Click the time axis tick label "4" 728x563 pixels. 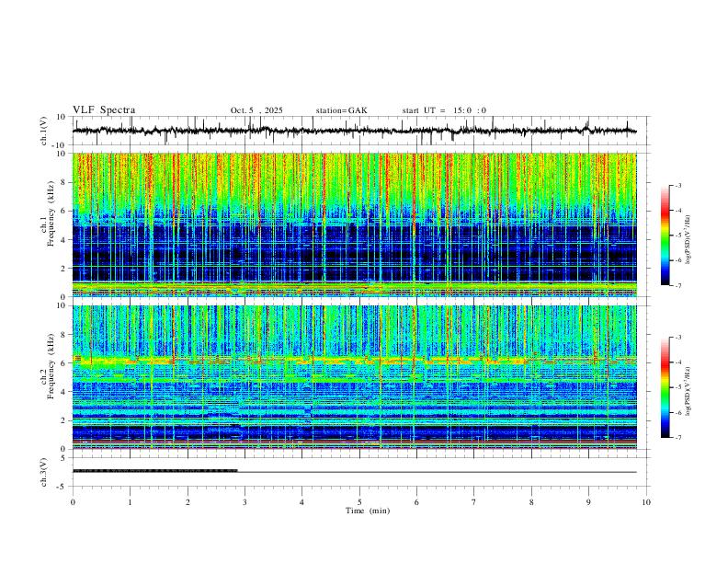[x=301, y=502]
